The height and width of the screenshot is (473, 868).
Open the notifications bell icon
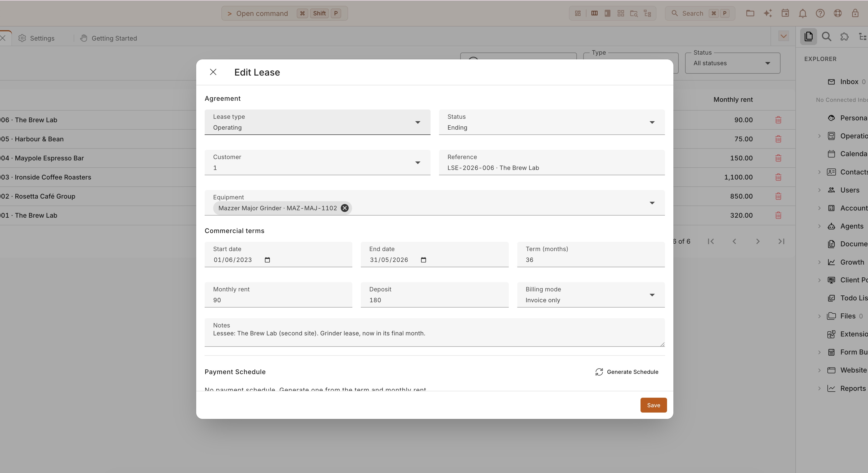click(803, 14)
